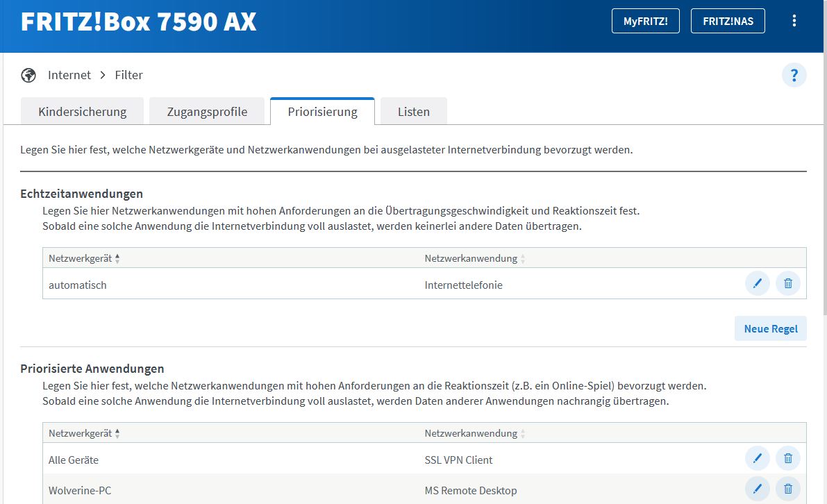This screenshot has height=504, width=827.
Task: Delete the Internettelefonie rule
Action: pyautogui.click(x=788, y=284)
